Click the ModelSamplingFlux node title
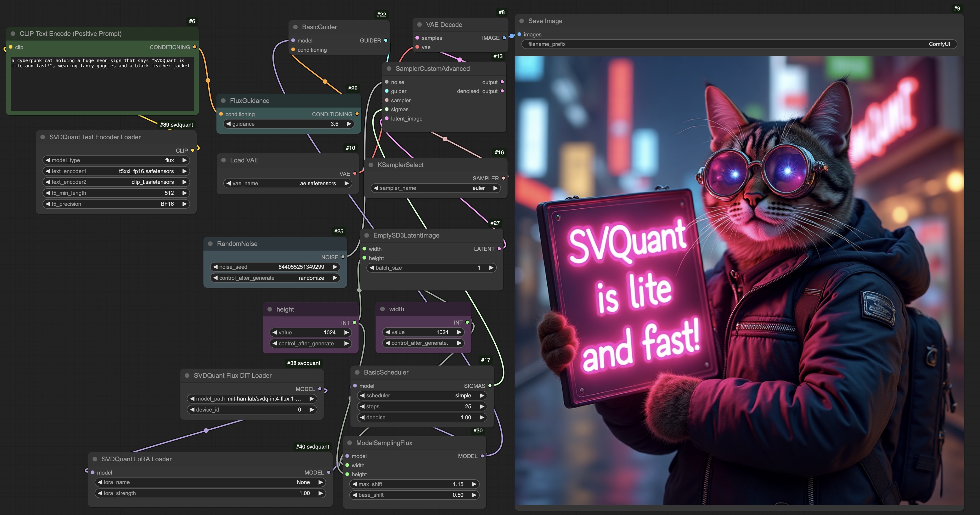This screenshot has height=515, width=980. [x=384, y=443]
